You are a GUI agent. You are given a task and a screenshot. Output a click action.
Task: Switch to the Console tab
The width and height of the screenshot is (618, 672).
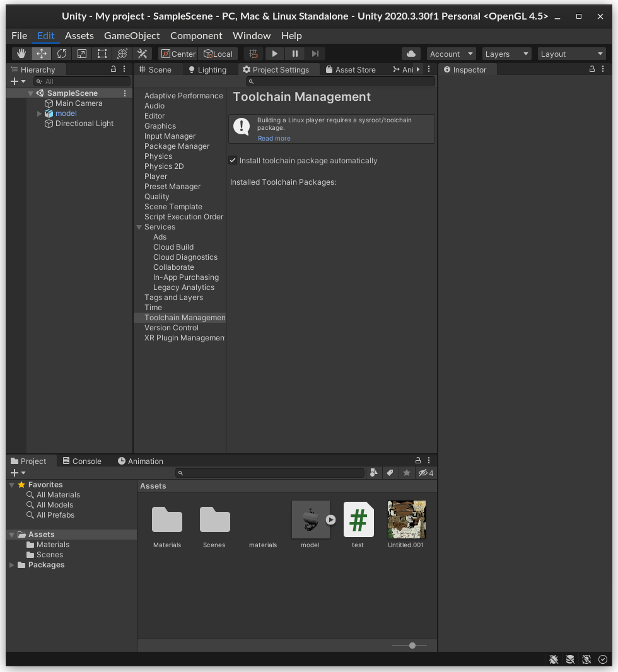[x=82, y=461]
